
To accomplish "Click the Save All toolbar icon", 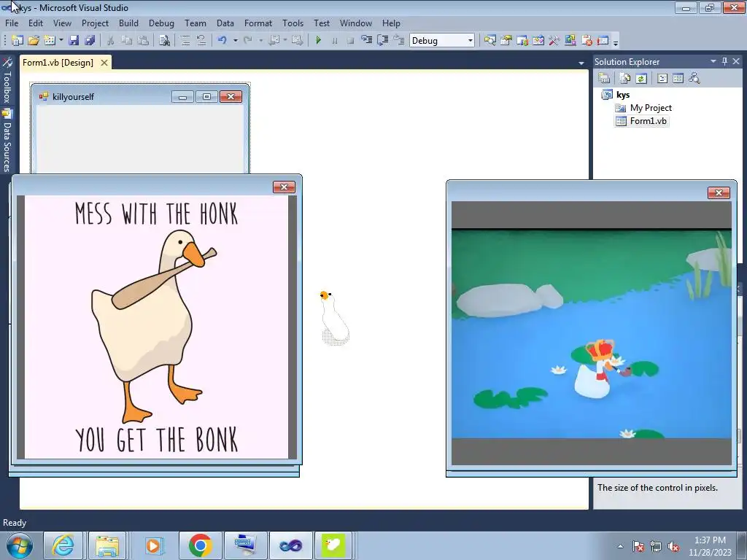I will (x=90, y=41).
